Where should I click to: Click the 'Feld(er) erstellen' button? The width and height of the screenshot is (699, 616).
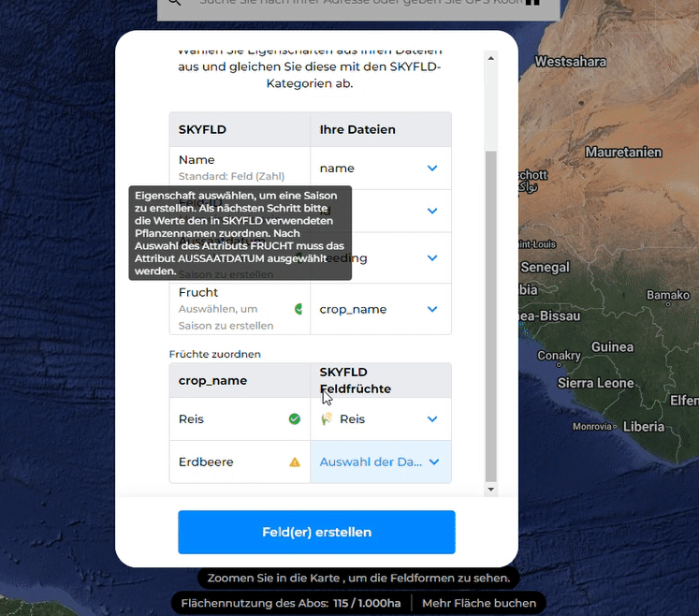pyautogui.click(x=316, y=532)
